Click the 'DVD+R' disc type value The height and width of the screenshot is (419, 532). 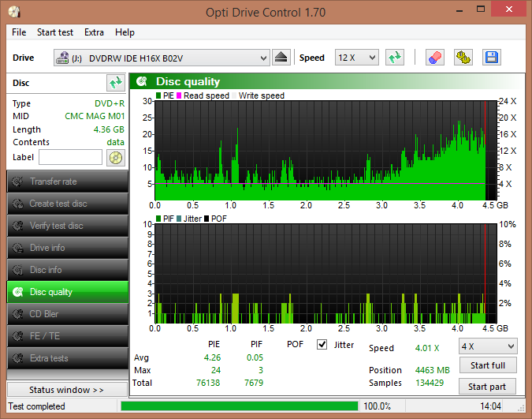pos(110,103)
